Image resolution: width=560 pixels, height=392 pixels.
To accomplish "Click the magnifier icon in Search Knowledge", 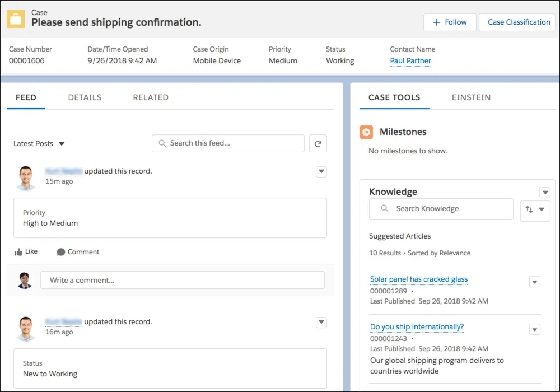I will (384, 208).
